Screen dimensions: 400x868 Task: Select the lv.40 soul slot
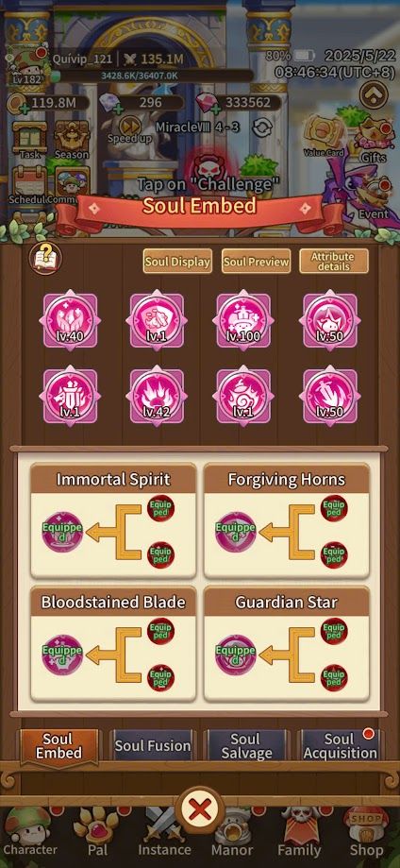pos(70,320)
